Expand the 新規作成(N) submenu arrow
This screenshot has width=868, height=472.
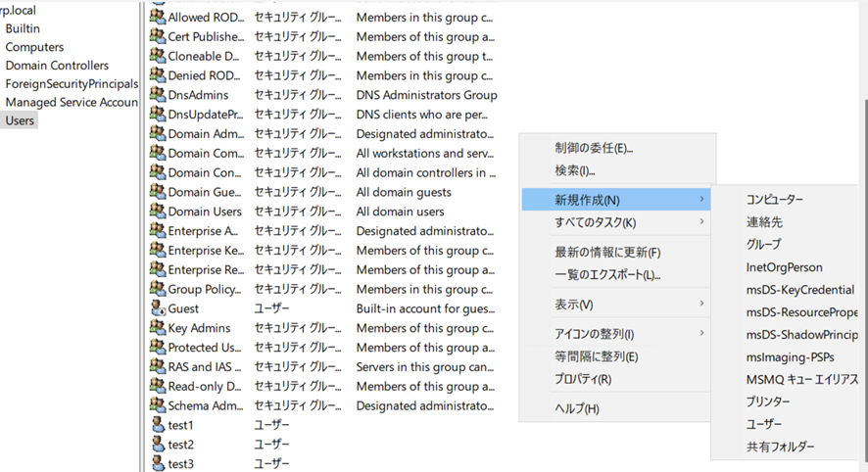pos(701,199)
